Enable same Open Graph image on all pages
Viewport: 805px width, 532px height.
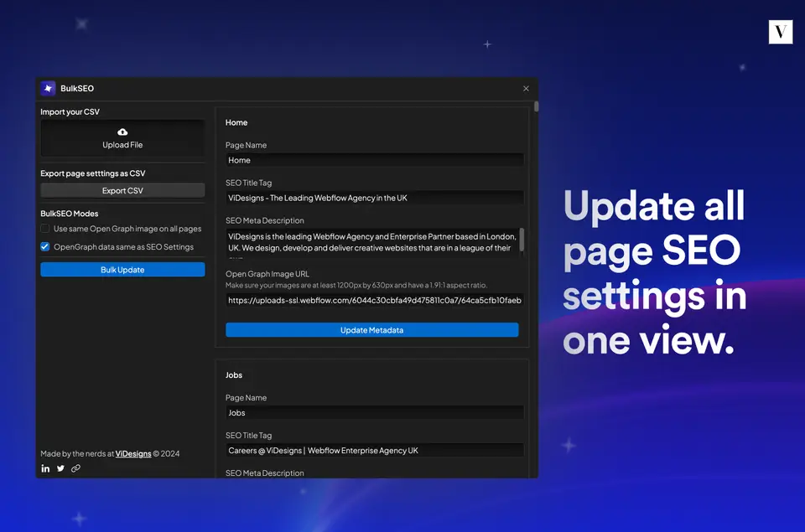[x=45, y=228]
